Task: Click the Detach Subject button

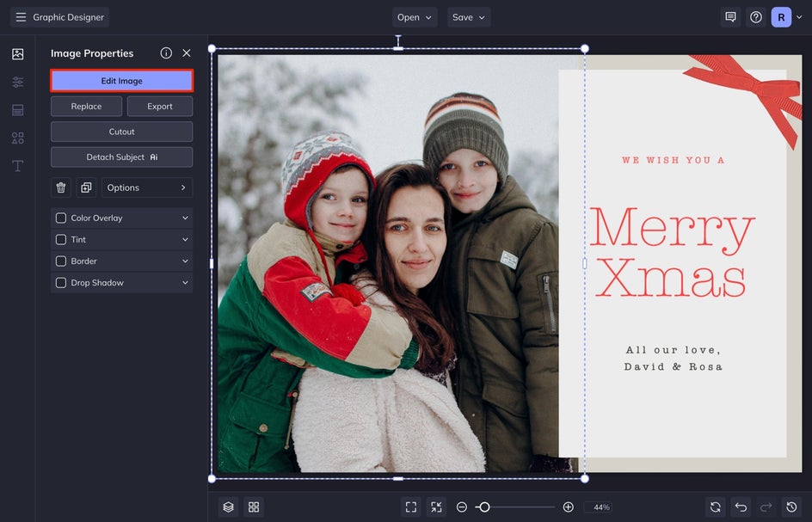Action: point(121,157)
